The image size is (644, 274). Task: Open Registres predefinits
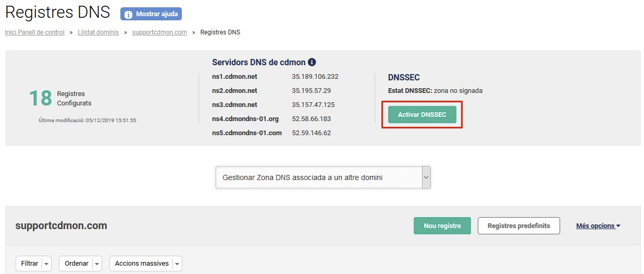point(518,226)
